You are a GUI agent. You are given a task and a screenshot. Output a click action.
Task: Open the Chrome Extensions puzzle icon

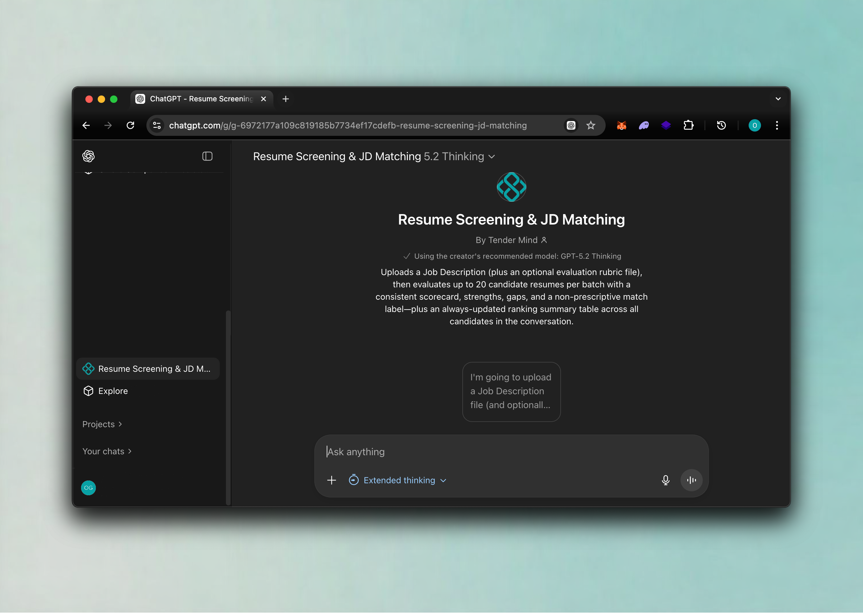click(688, 126)
